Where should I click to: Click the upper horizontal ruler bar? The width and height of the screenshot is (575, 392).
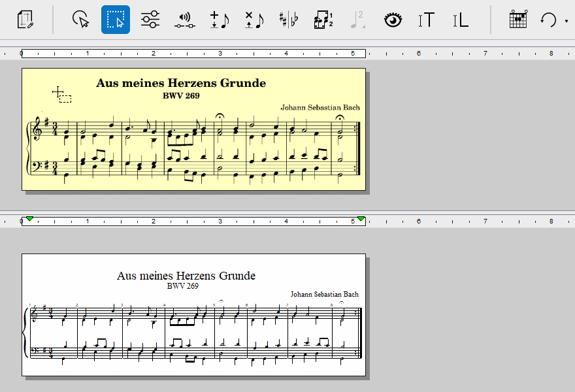pyautogui.click(x=193, y=54)
